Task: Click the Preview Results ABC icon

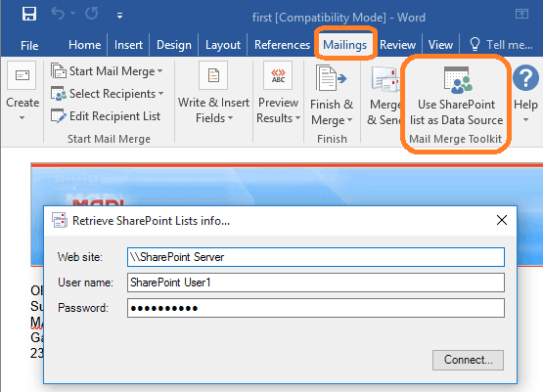Action: coord(278,75)
